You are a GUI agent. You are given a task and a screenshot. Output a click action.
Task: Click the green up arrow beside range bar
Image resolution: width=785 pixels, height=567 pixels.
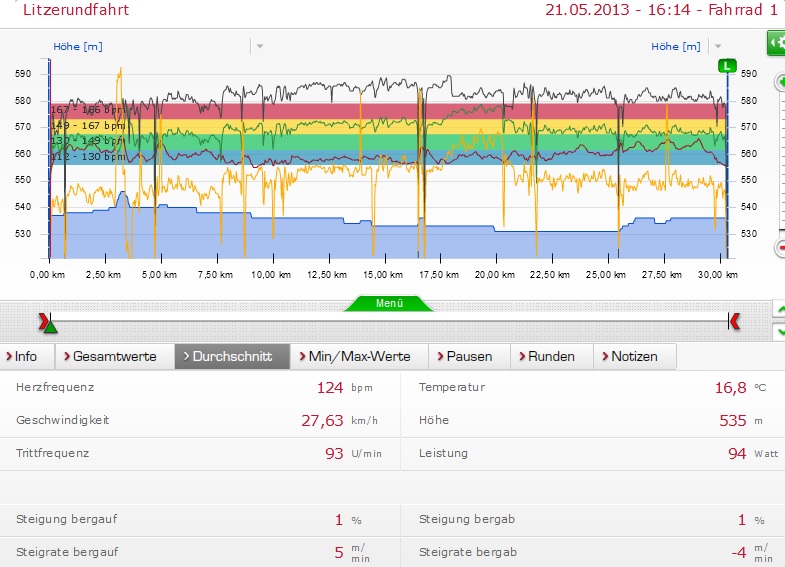780,309
